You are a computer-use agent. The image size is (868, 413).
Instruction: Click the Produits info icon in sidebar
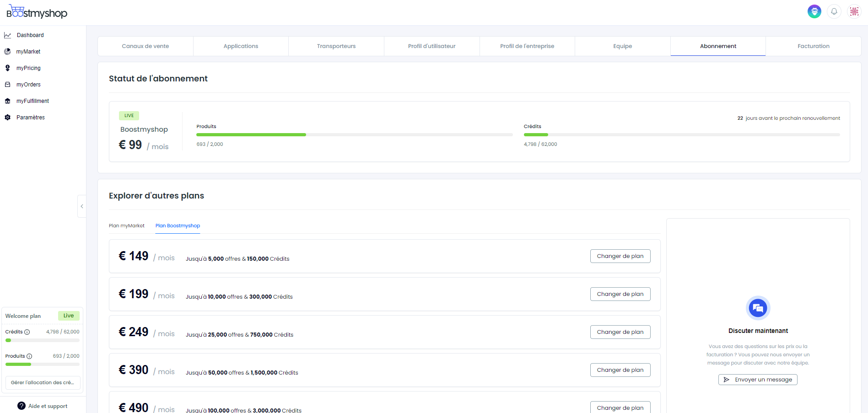point(29,356)
